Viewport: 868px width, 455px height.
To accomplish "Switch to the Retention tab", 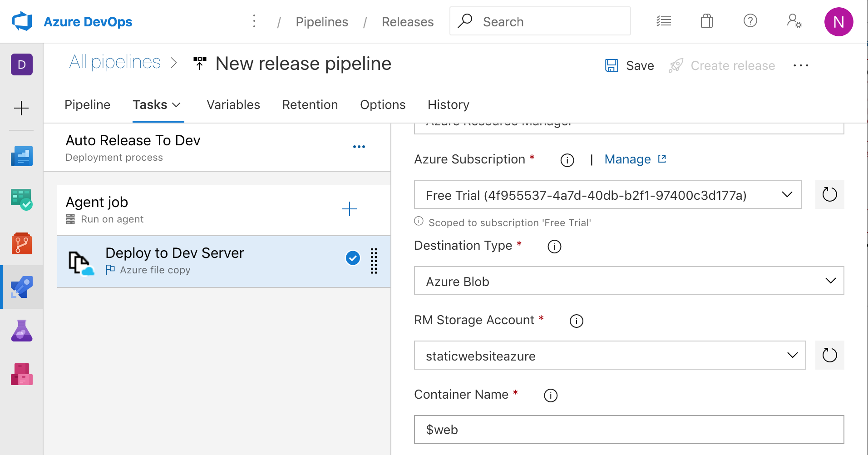I will [x=310, y=105].
